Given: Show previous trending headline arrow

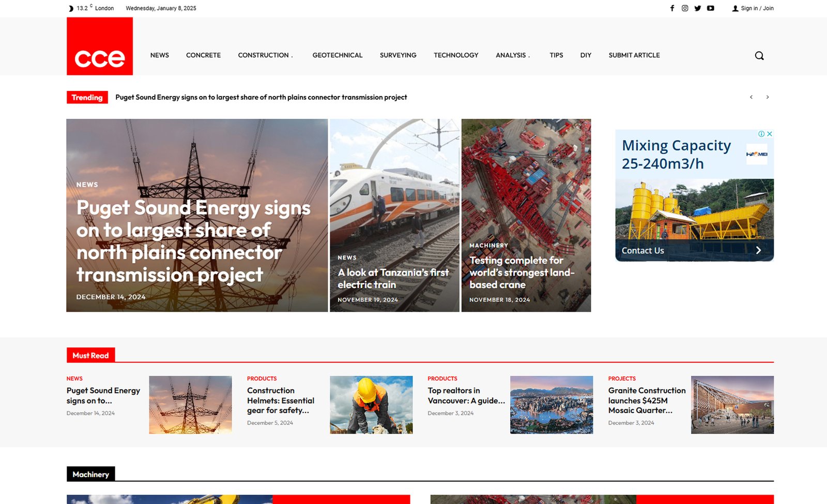Looking at the screenshot, I should (751, 97).
